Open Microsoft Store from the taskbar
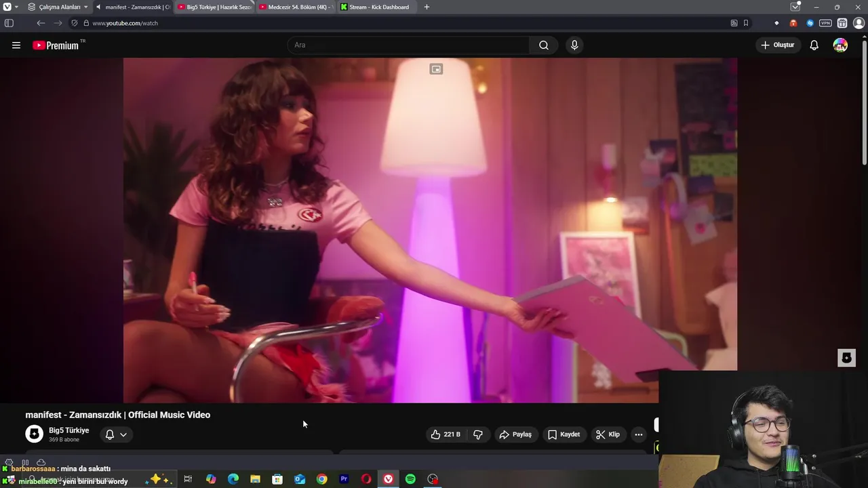This screenshot has width=868, height=488. [x=277, y=479]
